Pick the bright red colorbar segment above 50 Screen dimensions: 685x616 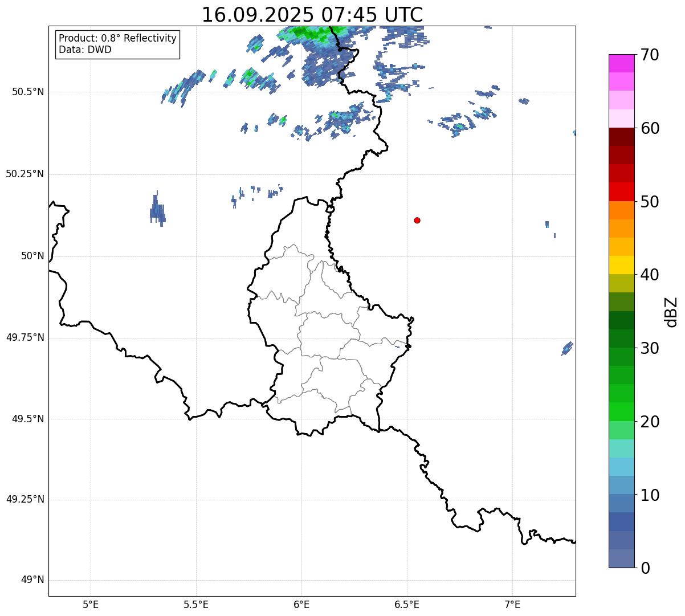621,191
